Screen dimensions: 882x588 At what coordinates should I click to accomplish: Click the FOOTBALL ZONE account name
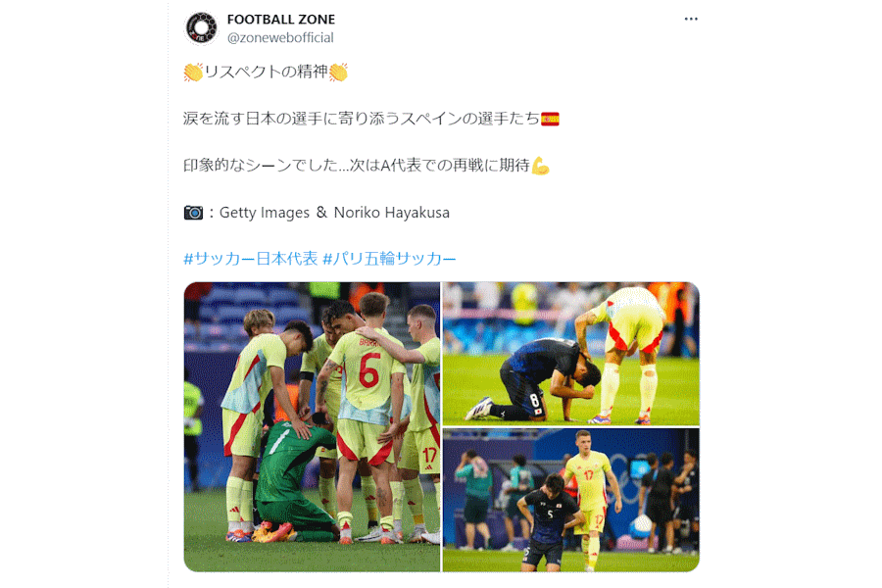pyautogui.click(x=280, y=20)
